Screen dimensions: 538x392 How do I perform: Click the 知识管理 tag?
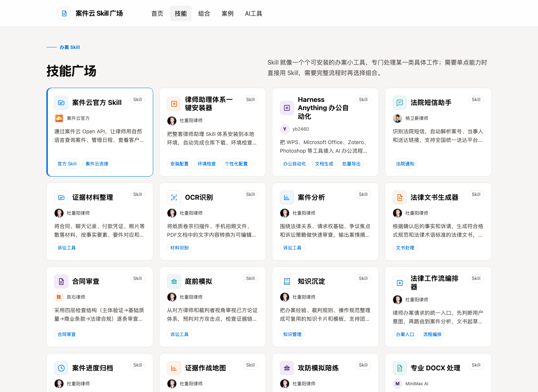[x=293, y=335]
